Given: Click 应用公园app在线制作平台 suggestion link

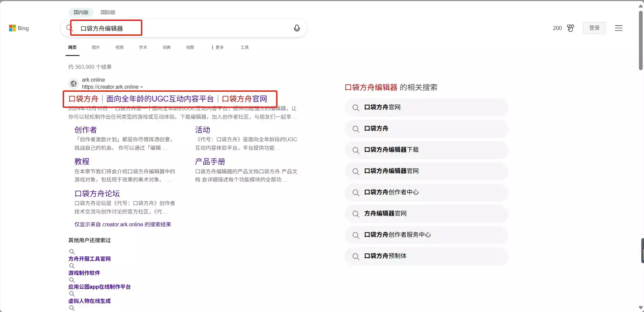Looking at the screenshot, I should [x=99, y=287].
